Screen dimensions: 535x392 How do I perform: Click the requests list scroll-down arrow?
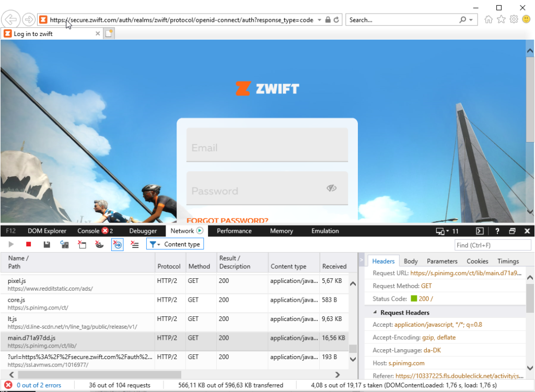point(353,359)
